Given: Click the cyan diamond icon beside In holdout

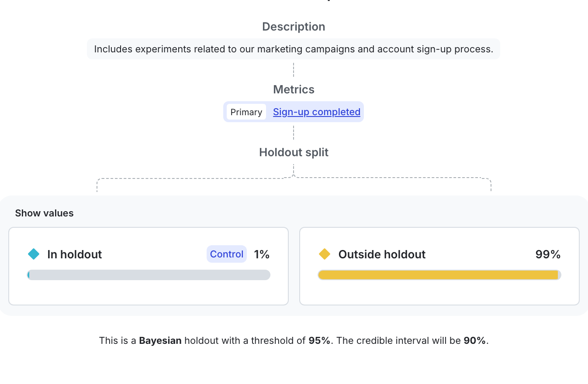Looking at the screenshot, I should (x=34, y=254).
